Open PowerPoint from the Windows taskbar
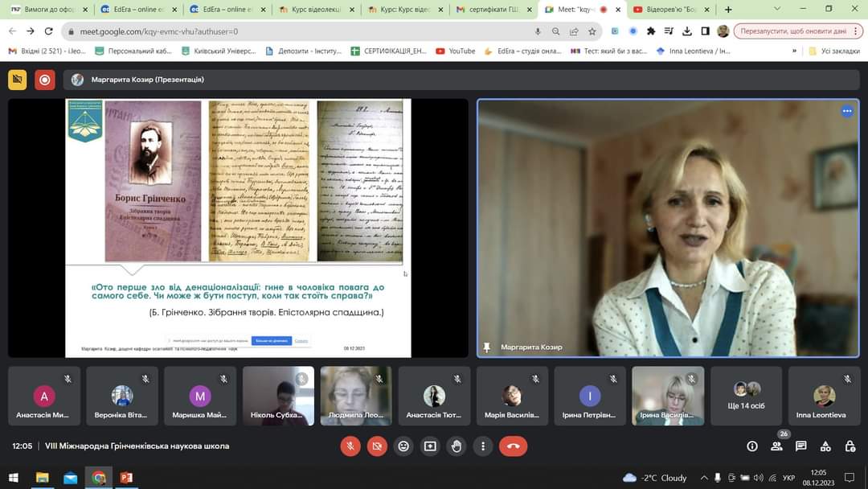 [126, 478]
